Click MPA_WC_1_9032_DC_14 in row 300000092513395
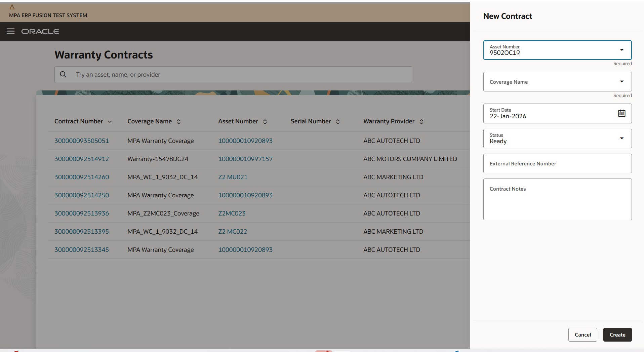Image resolution: width=644 pixels, height=352 pixels. 163,232
